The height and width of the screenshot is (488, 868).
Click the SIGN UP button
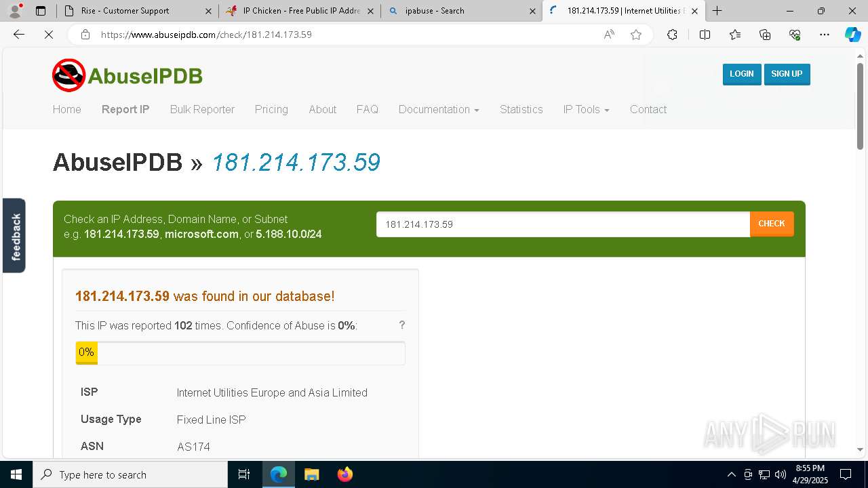[787, 74]
